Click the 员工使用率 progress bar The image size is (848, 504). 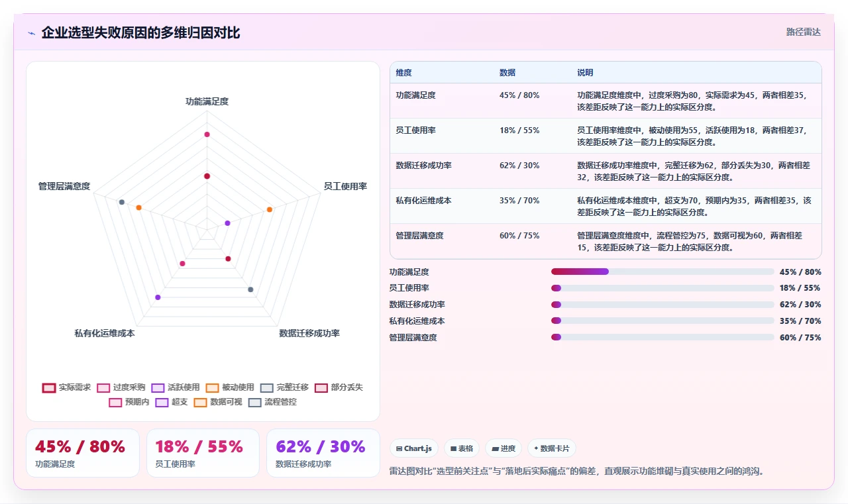coord(662,288)
